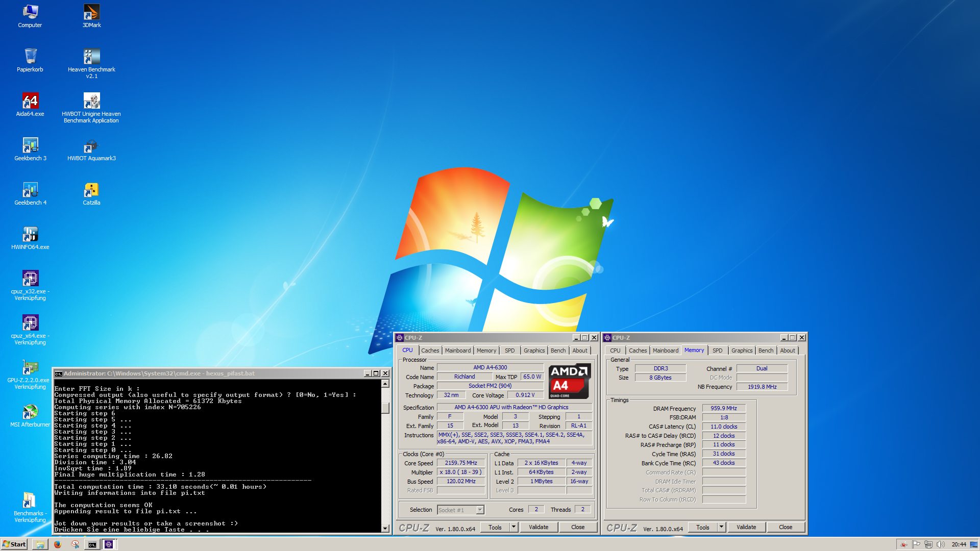This screenshot has width=980, height=551.
Task: Expand the Socket #1 selection dropdown
Action: click(x=480, y=510)
